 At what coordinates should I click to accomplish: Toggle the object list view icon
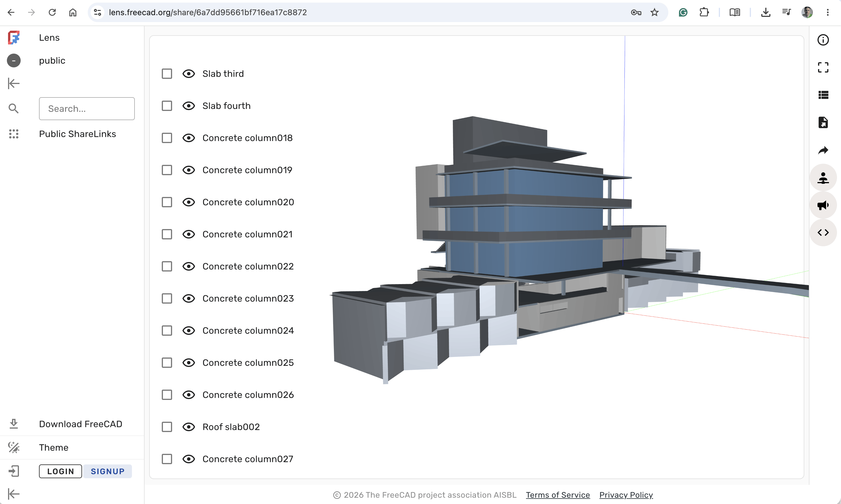point(823,95)
